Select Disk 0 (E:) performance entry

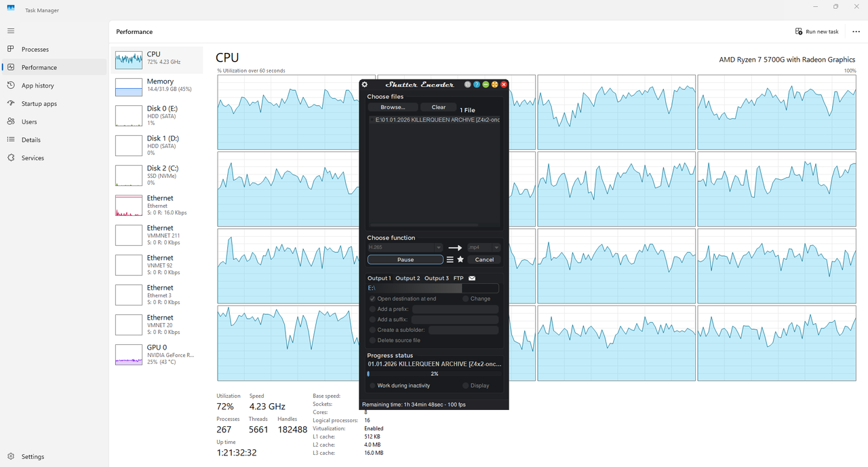coord(157,115)
